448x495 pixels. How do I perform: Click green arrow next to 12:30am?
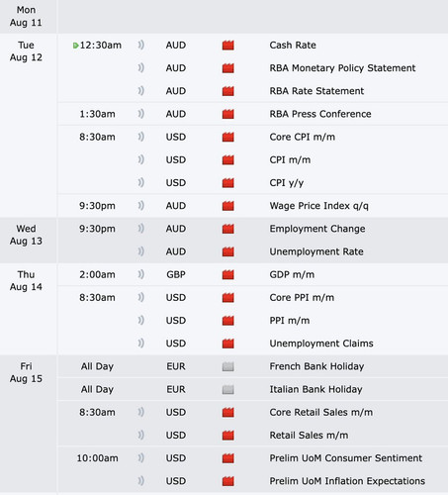click(x=75, y=46)
